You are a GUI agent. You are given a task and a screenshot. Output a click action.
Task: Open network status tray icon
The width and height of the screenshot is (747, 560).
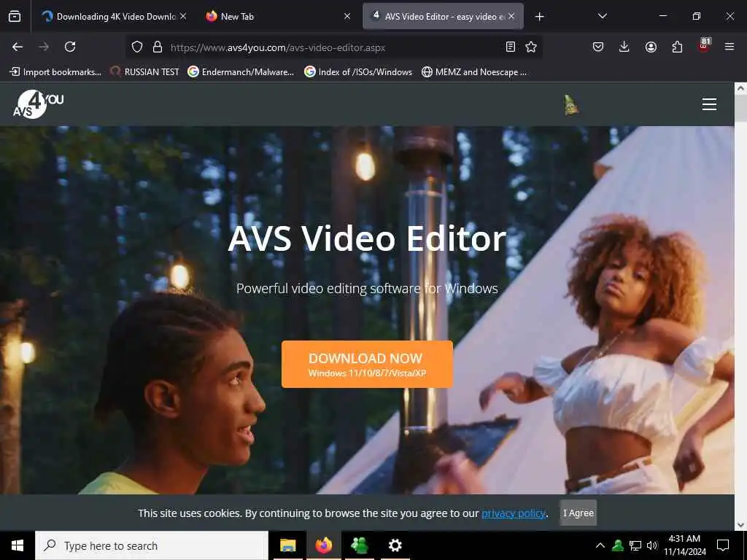point(635,545)
